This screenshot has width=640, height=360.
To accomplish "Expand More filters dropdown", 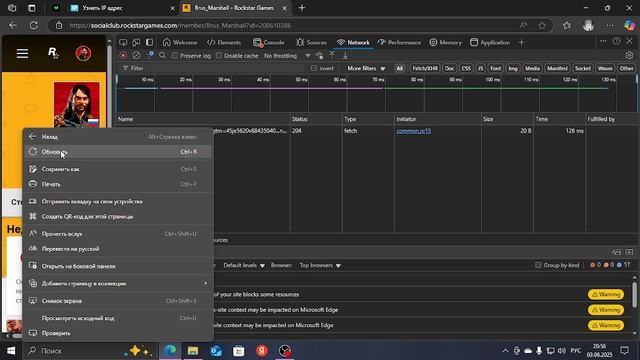I will point(366,68).
